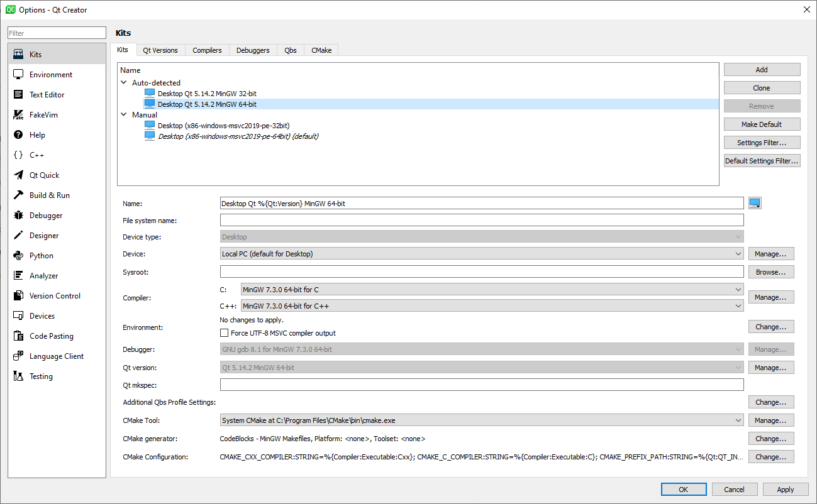The height and width of the screenshot is (504, 817).
Task: Select the Kits tab
Action: (123, 50)
